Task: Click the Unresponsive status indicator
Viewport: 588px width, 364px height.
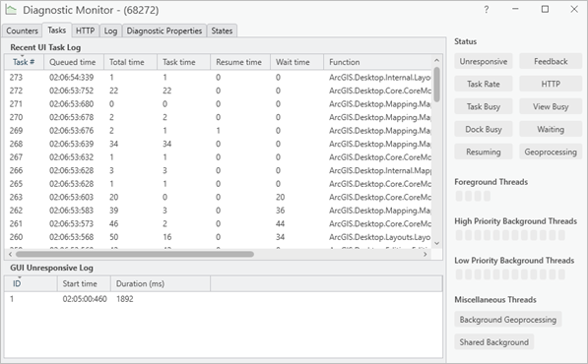Action: [484, 61]
